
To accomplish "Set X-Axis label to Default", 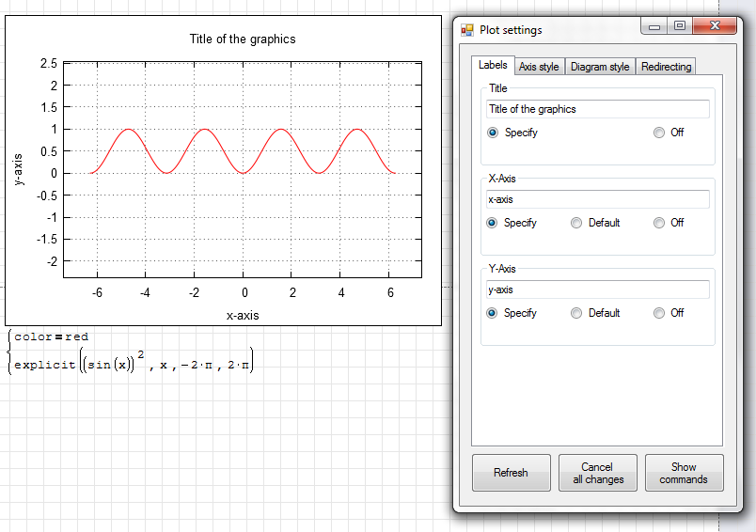I will tap(576, 223).
